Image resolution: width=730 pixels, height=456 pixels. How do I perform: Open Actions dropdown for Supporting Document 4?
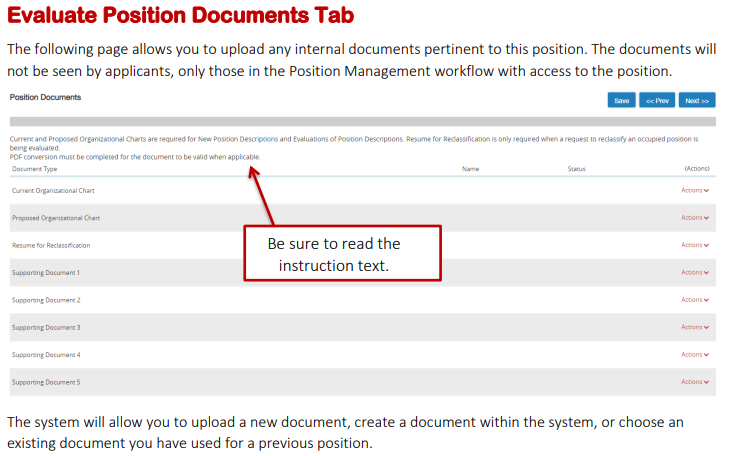695,354
